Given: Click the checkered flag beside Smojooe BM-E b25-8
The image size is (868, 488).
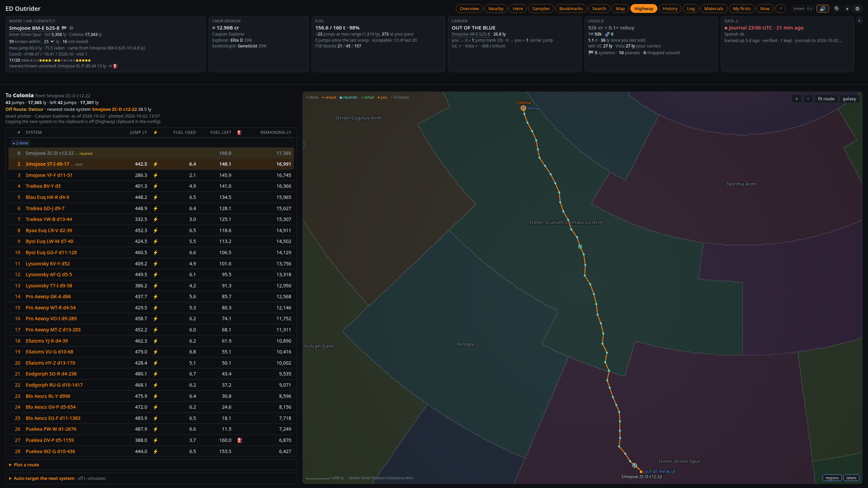Looking at the screenshot, I should pyautogui.click(x=64, y=28).
